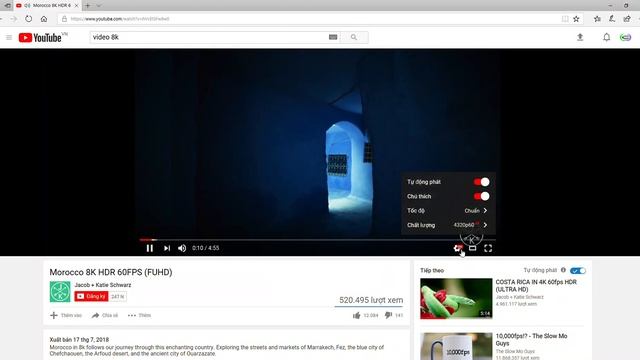Open the player settings gear
Image resolution: width=640 pixels, height=360 pixels.
point(458,248)
